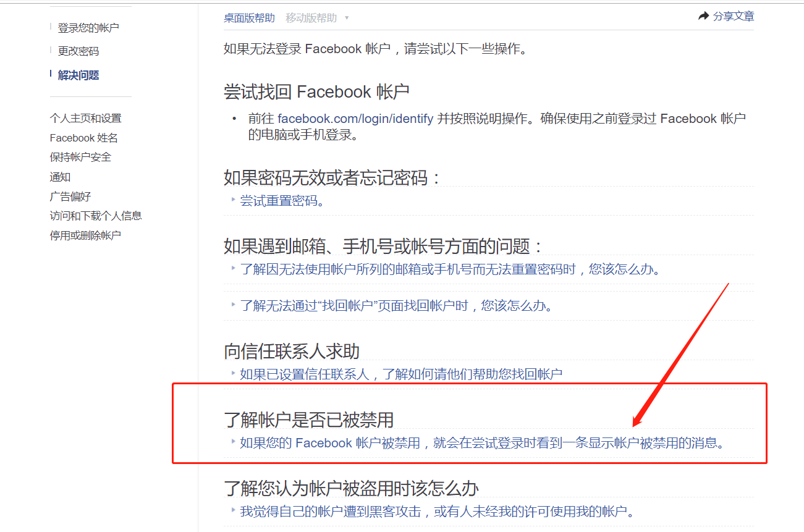Click heading 了解您认为帐户被盗用时该怎么办
The height and width of the screenshot is (532, 804).
[x=351, y=488]
